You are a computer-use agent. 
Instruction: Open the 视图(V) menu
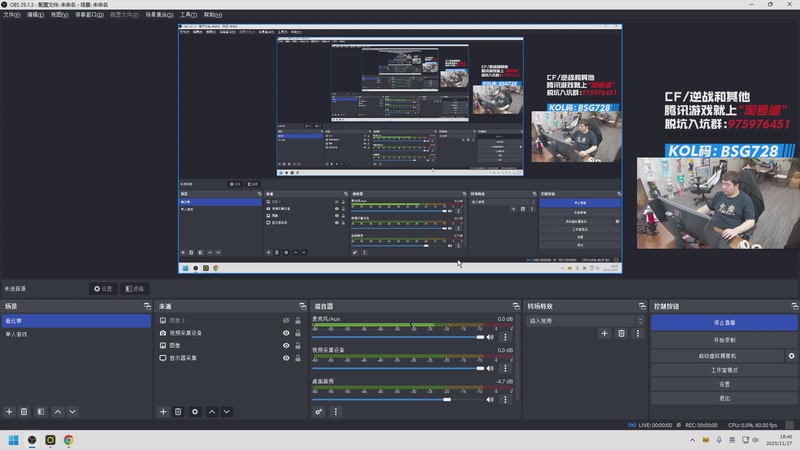[x=59, y=15]
